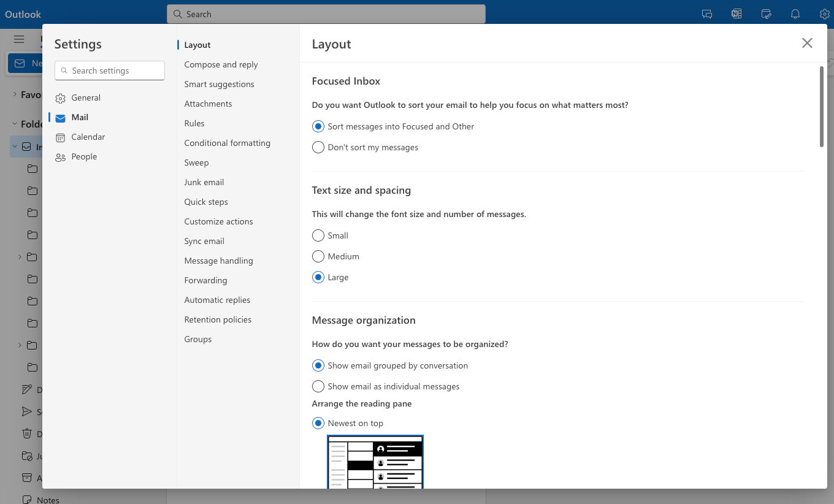Open Sweep settings
Image resolution: width=834 pixels, height=504 pixels.
click(196, 162)
